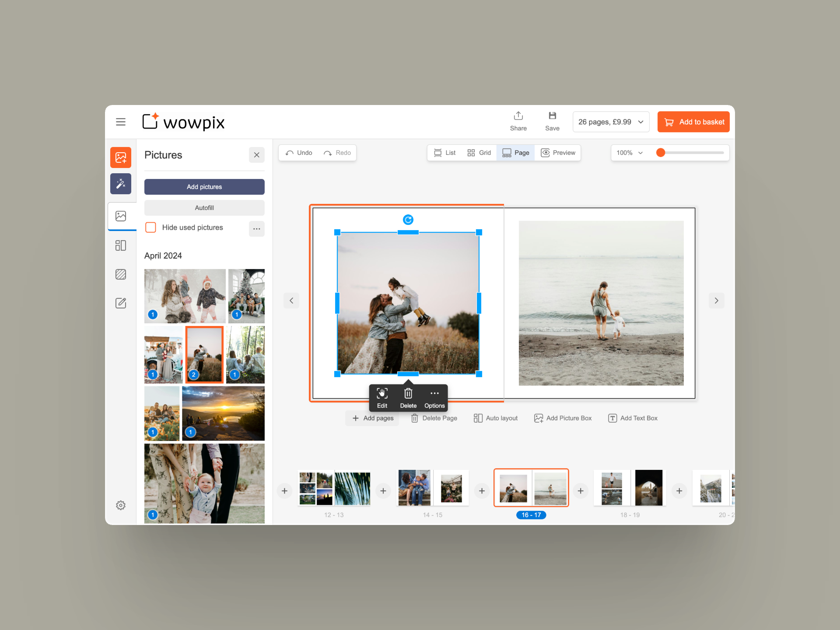Switch to Preview mode
This screenshot has width=840, height=630.
point(558,153)
